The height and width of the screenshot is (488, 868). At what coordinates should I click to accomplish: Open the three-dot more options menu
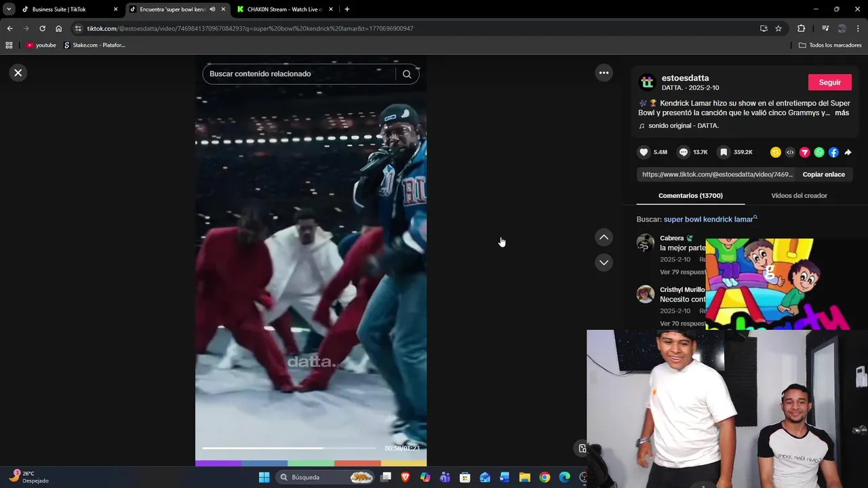click(x=604, y=73)
